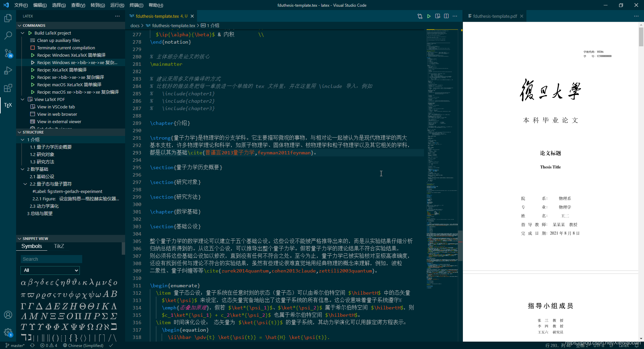Switch to the TikZ snippet tab
Image resolution: width=644 pixels, height=349 pixels.
[x=59, y=246]
